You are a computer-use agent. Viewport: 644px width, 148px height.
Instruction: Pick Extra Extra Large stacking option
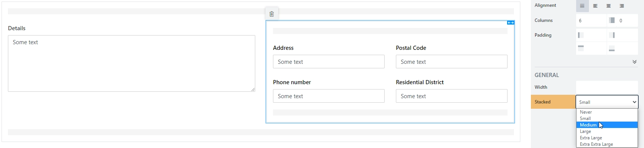point(607,144)
